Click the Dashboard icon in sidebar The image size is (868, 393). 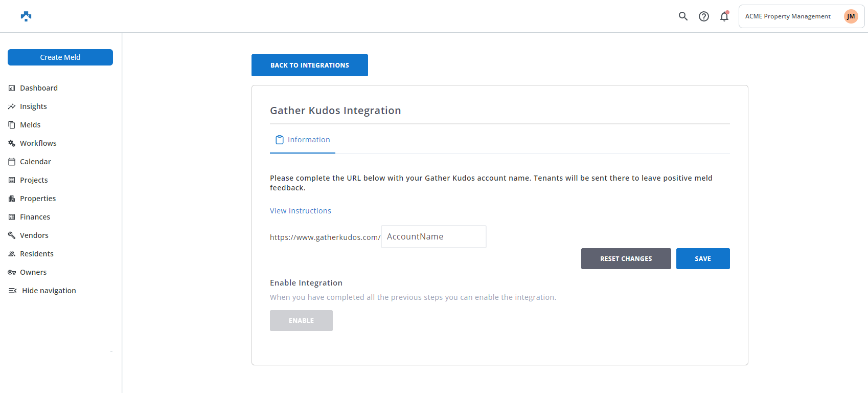coord(12,88)
